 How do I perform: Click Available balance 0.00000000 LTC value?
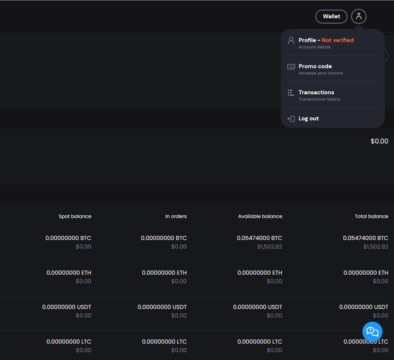(x=260, y=342)
